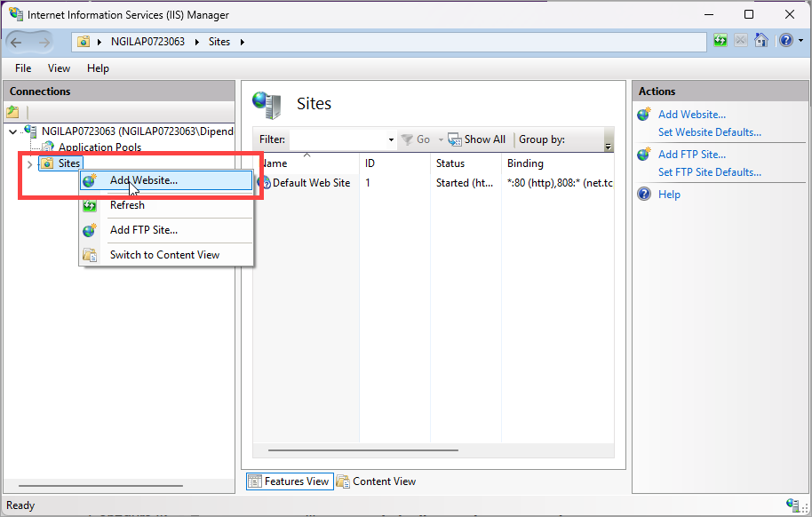Screen dimensions: 812x517
Task: Click the Add FTP Site globe icon in Actions
Action: click(644, 154)
